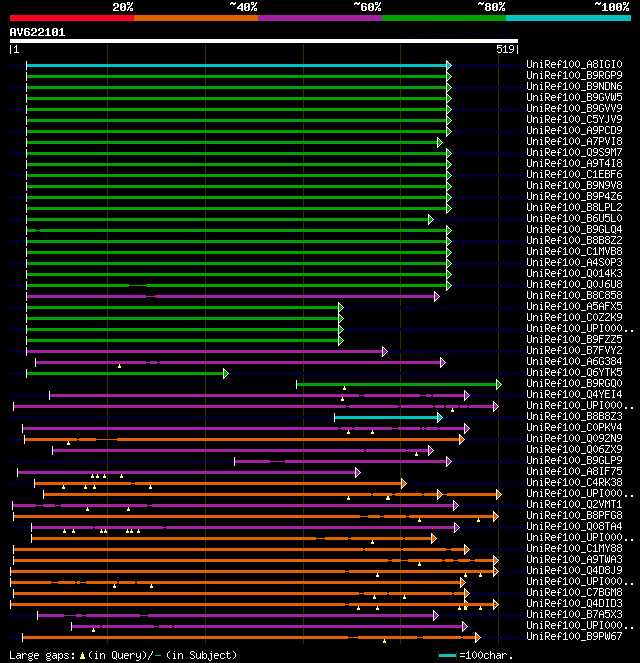Click the UniRef100_Q9S9M7 label
Image resolution: width=640 pixels, height=663 pixels.
[574, 152]
